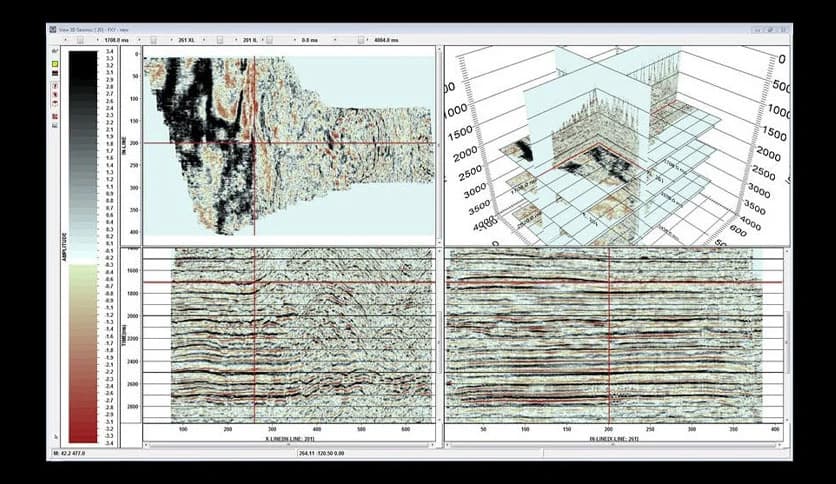
Task: Click the crossline slider thumb left of 261 XL
Action: (x=154, y=40)
